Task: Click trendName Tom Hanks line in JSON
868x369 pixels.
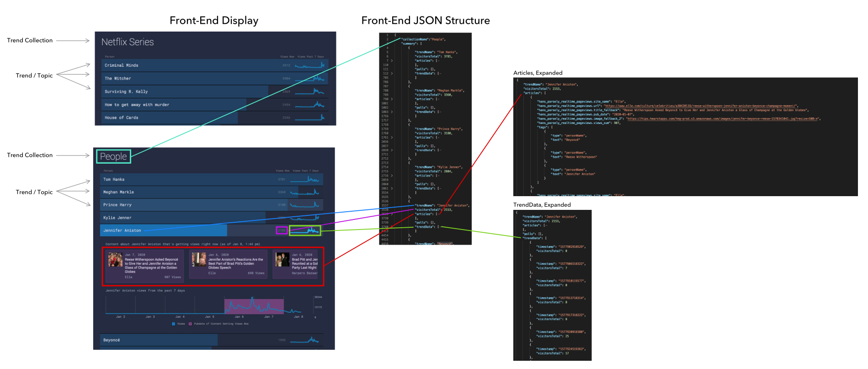Action: coord(436,52)
